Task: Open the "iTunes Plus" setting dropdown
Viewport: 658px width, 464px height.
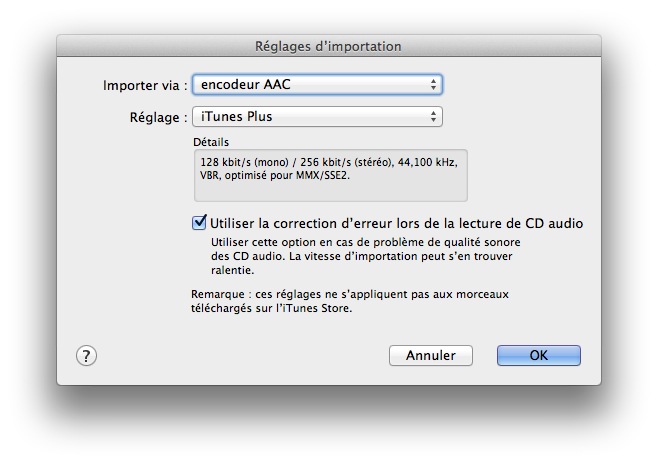Action: pos(316,117)
